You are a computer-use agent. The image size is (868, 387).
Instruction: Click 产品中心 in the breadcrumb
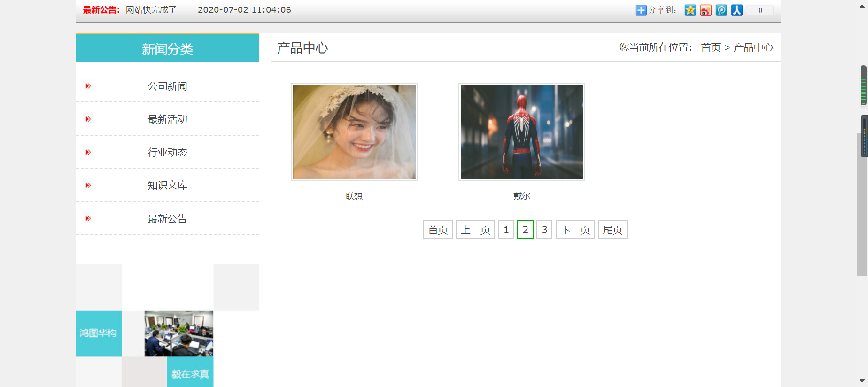point(753,47)
